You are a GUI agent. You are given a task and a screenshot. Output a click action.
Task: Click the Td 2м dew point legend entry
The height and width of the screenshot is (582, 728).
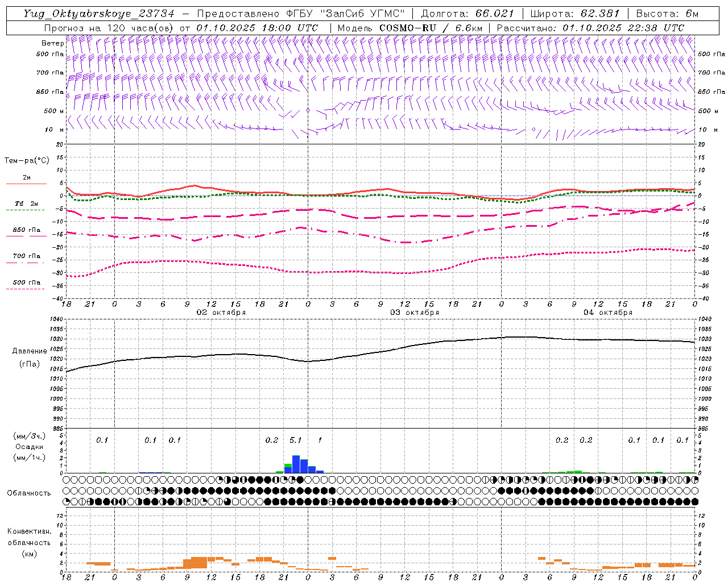tap(26, 203)
